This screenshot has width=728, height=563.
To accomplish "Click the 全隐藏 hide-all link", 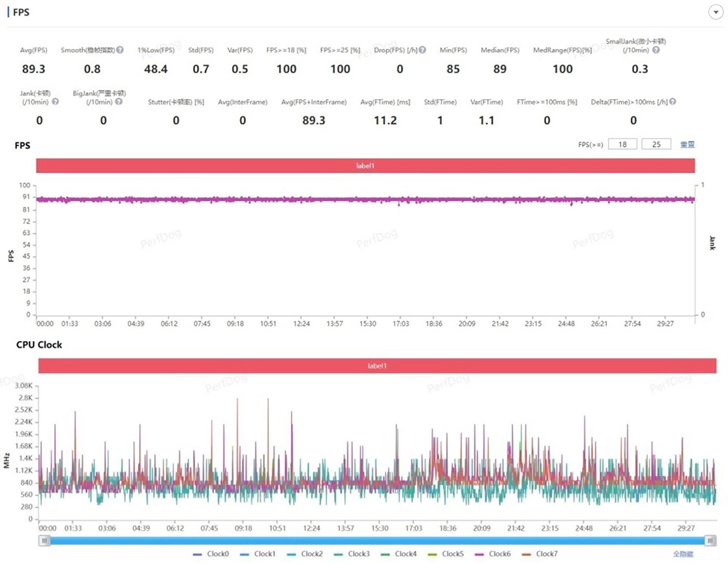I will pos(683,554).
